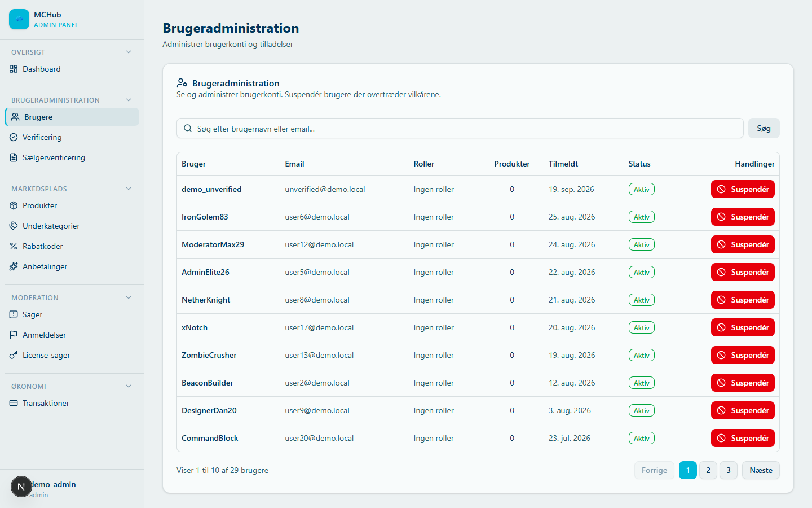Viewport: 812px width, 508px height.
Task: Click the Transaktioner card icon
Action: click(x=14, y=403)
